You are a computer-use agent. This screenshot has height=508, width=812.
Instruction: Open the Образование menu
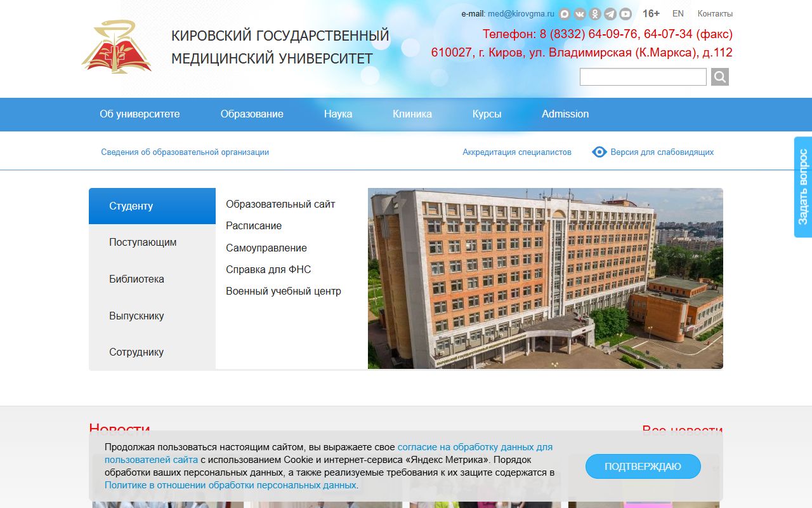pyautogui.click(x=252, y=114)
